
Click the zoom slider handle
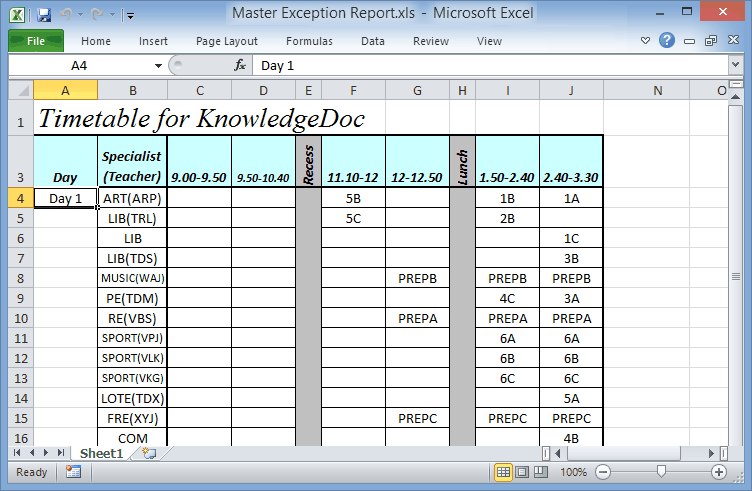coord(661,472)
